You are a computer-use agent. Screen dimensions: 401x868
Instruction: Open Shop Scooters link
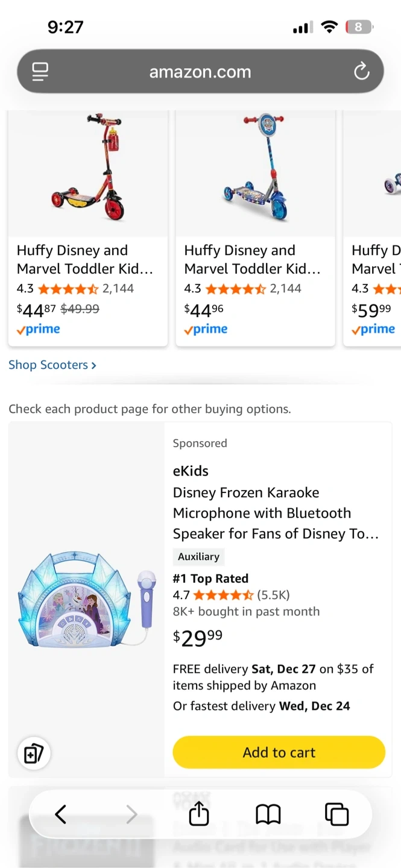pyautogui.click(x=52, y=365)
